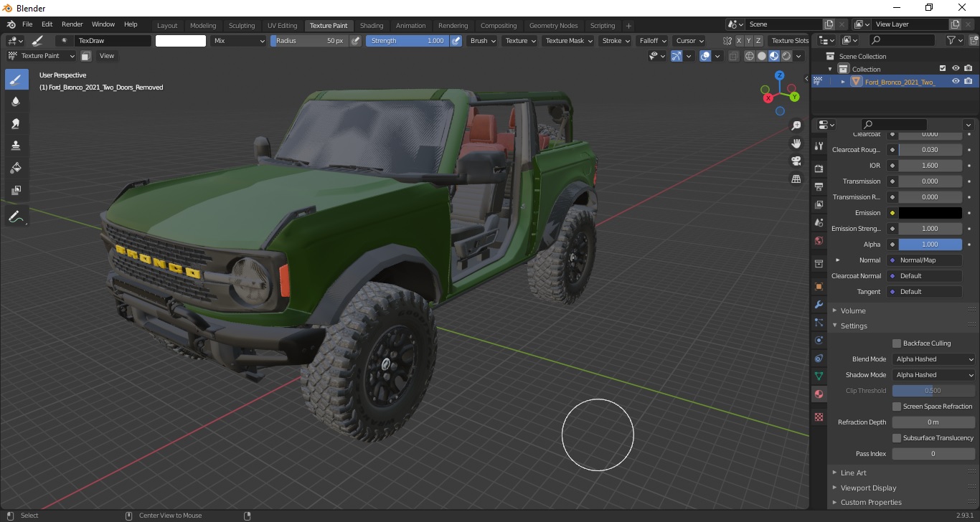Screen dimensions: 980x522
Task: Select the Fill bucket tool
Action: click(17, 168)
